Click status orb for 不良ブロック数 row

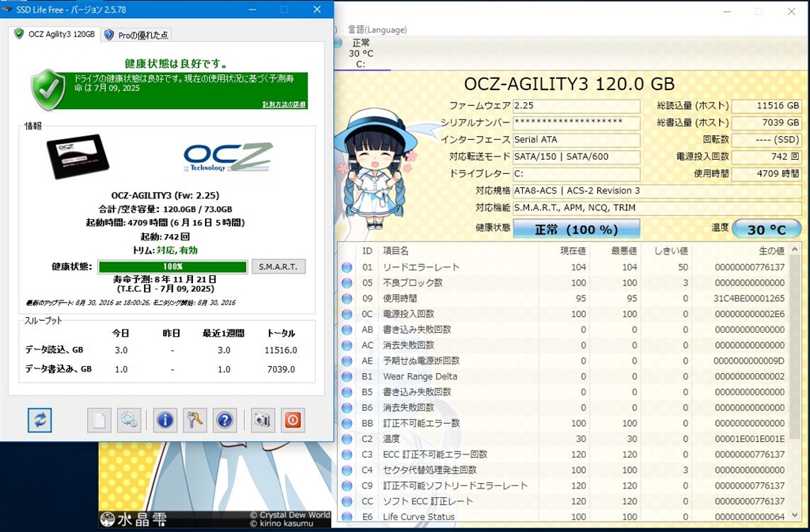pyautogui.click(x=346, y=283)
